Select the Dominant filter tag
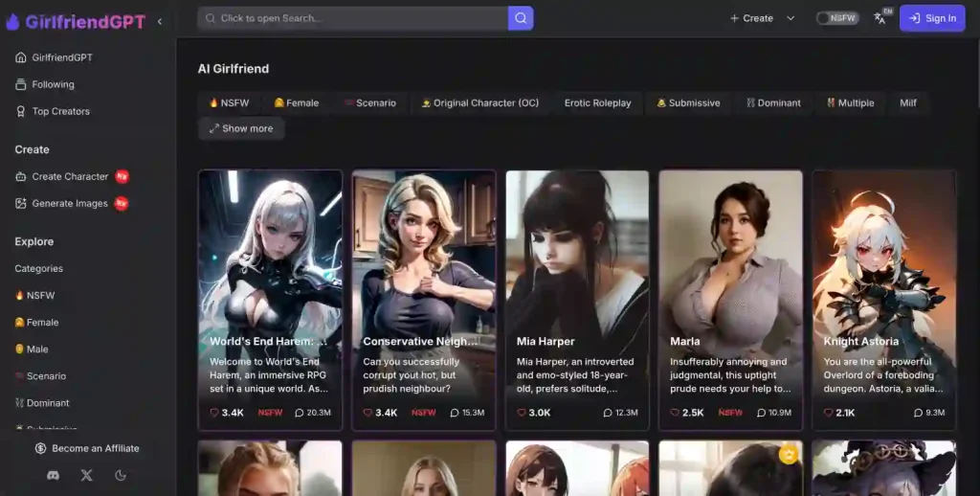The width and height of the screenshot is (980, 496). (x=773, y=103)
